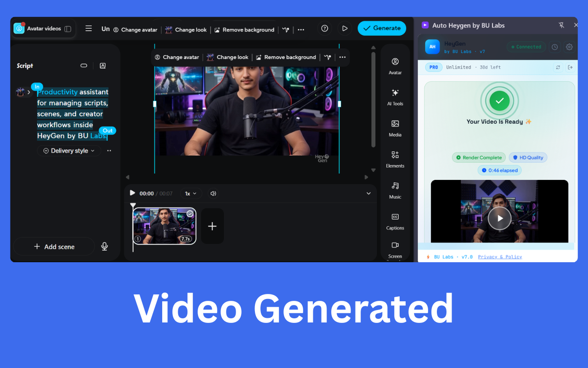Screen dimensions: 588x368
Task: Select the 7.7s scene thumbnail
Action: (x=164, y=226)
